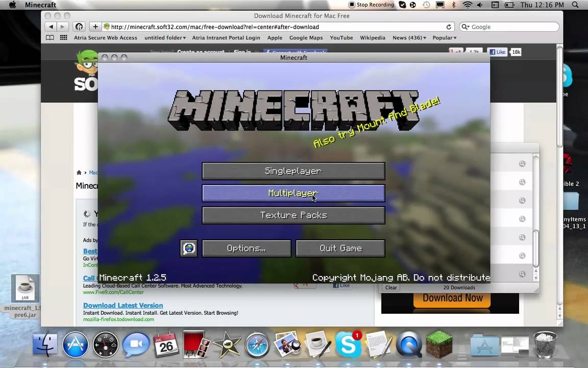
Task: Open the Minecraft app menu in menu bar
Action: 40,5
